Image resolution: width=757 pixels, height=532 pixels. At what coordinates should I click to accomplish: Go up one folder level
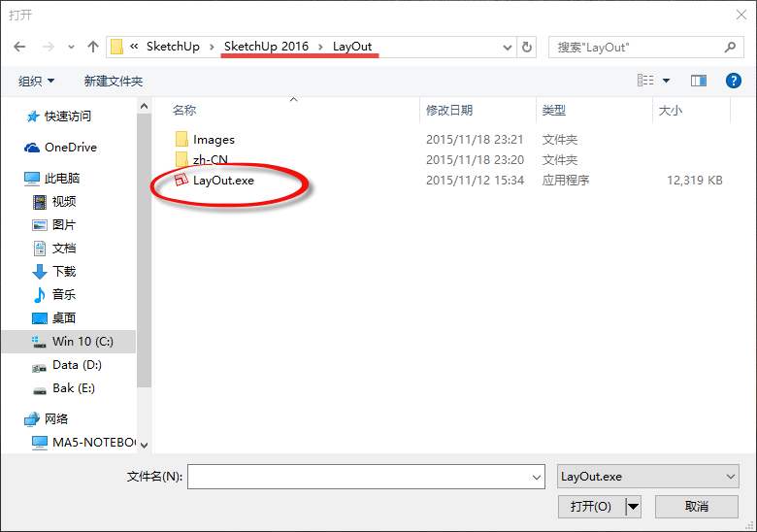coord(93,47)
